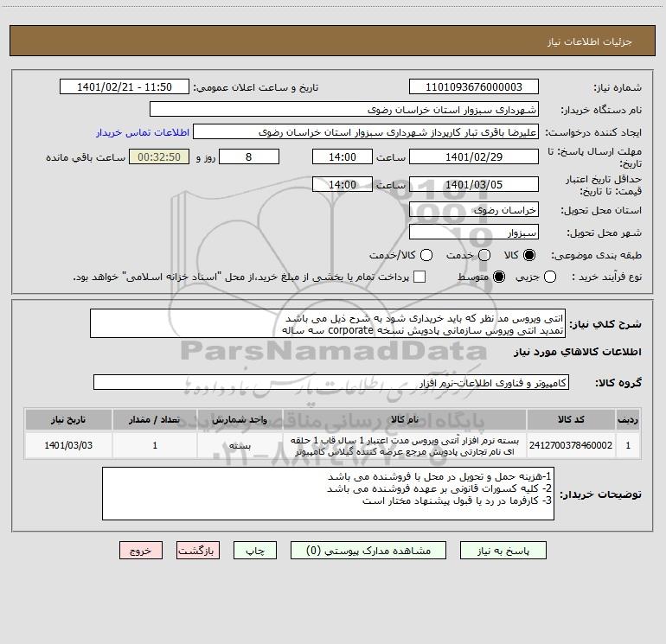666x644 pixels.
Task: Click item code 2412700378460002 cell
Action: pos(571,445)
